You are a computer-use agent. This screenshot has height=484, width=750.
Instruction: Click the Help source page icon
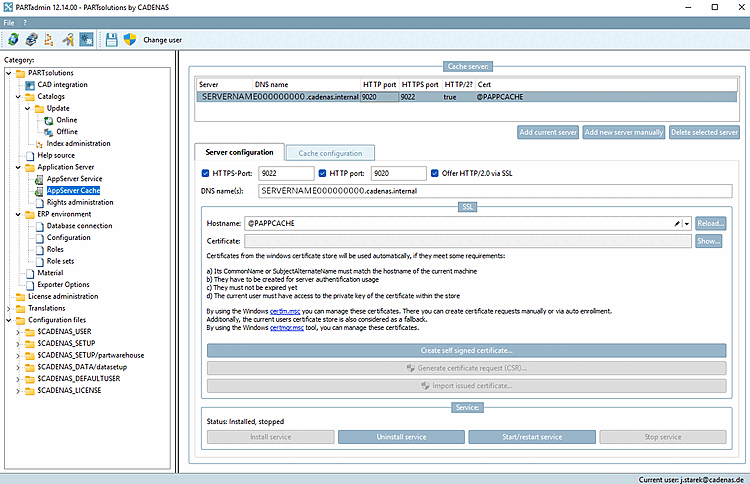(30, 155)
